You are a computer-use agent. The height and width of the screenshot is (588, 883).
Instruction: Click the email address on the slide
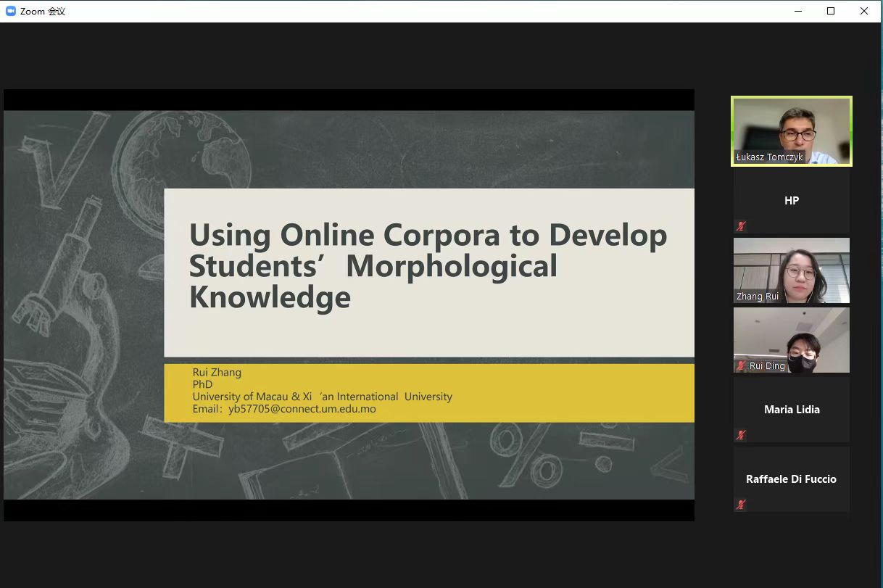click(302, 409)
